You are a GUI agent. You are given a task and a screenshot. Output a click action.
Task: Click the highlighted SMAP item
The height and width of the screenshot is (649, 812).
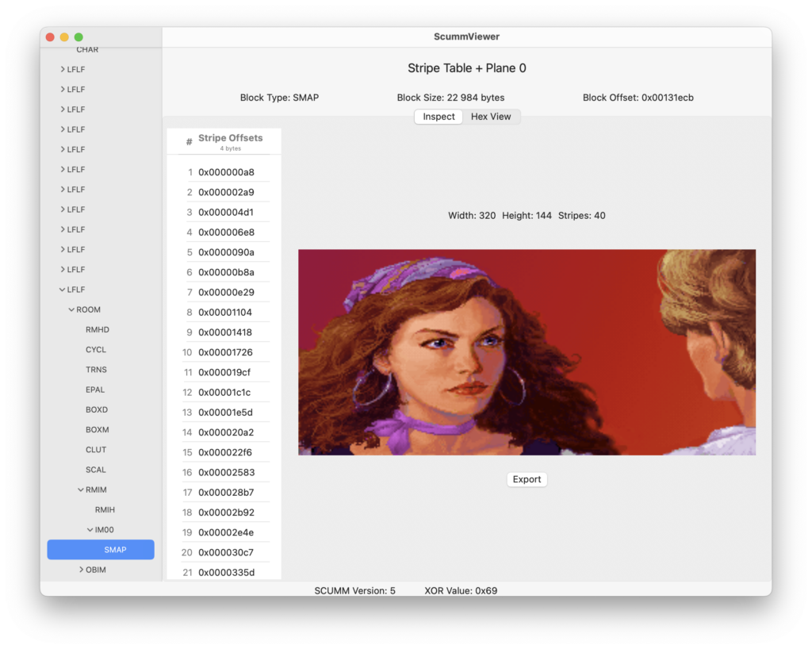(x=115, y=550)
